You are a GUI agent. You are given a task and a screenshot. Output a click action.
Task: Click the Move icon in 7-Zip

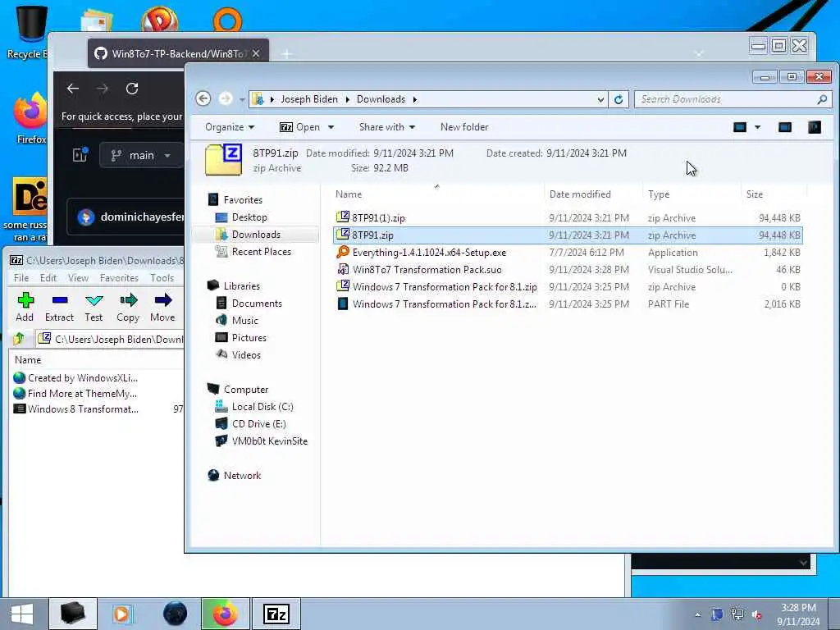(x=163, y=300)
